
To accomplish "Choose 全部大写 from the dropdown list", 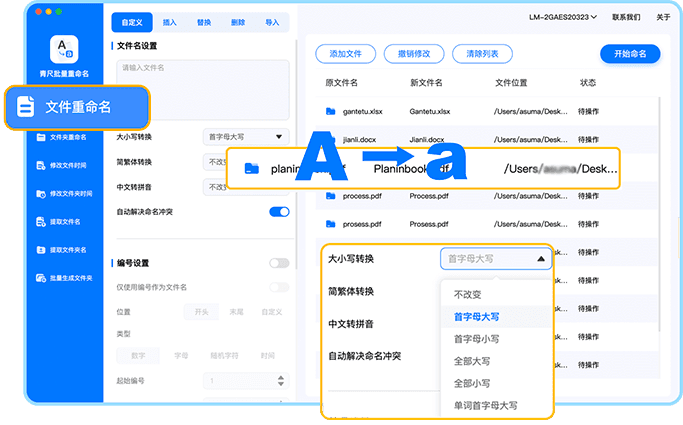I will (472, 362).
